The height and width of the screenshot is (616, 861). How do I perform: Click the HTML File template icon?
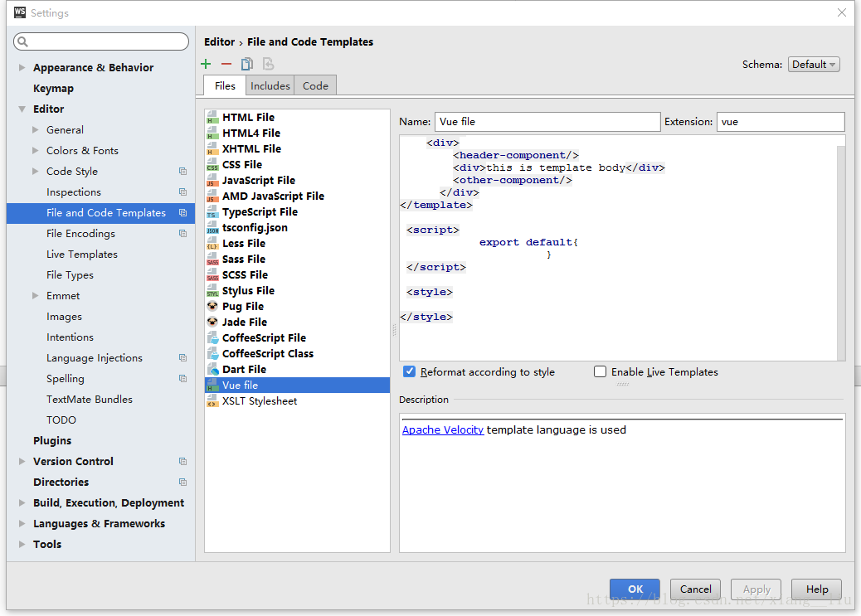[x=212, y=117]
